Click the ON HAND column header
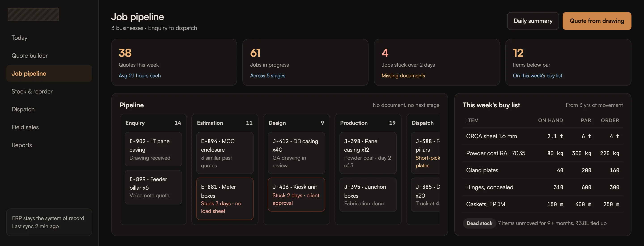644x246 pixels. point(551,120)
